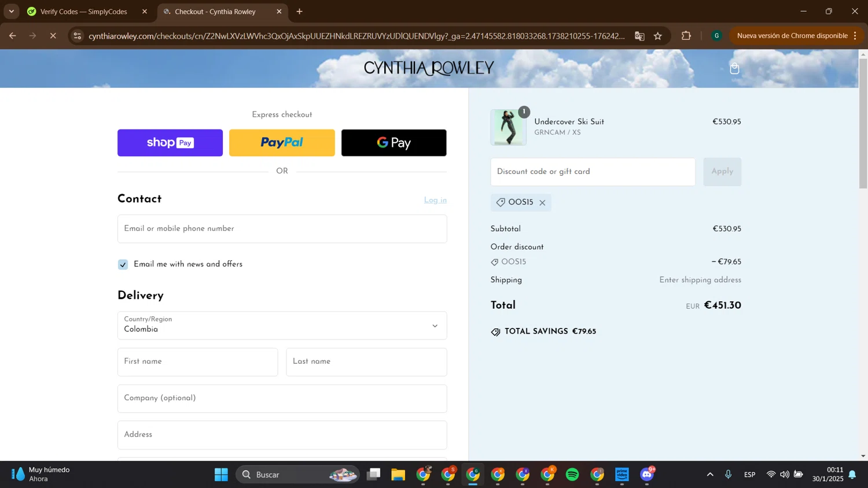
Task: Go back to previous page
Action: click(x=13, y=36)
